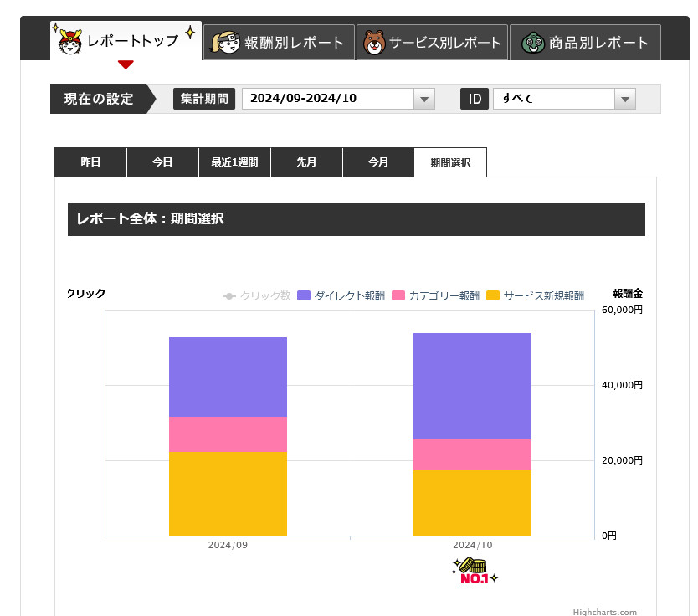The width and height of the screenshot is (698, 616).
Task: Open the 集計期間 dropdown arrow
Action: pos(424,99)
